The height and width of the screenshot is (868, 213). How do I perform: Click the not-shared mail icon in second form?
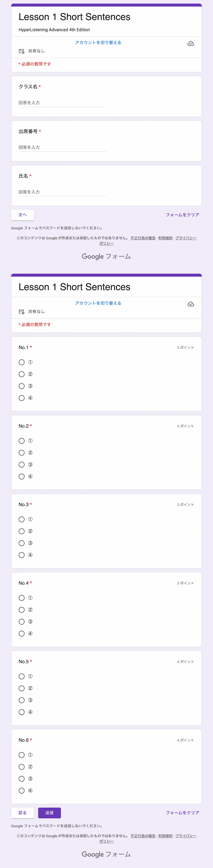tap(22, 312)
